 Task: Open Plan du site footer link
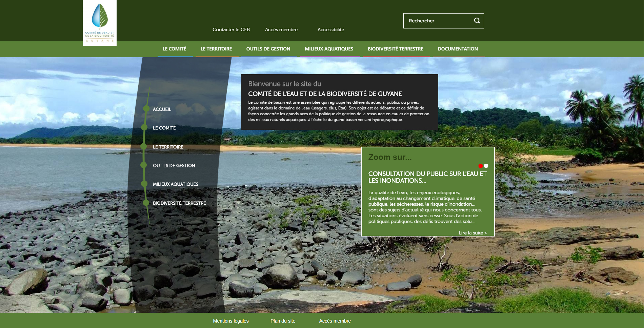283,321
